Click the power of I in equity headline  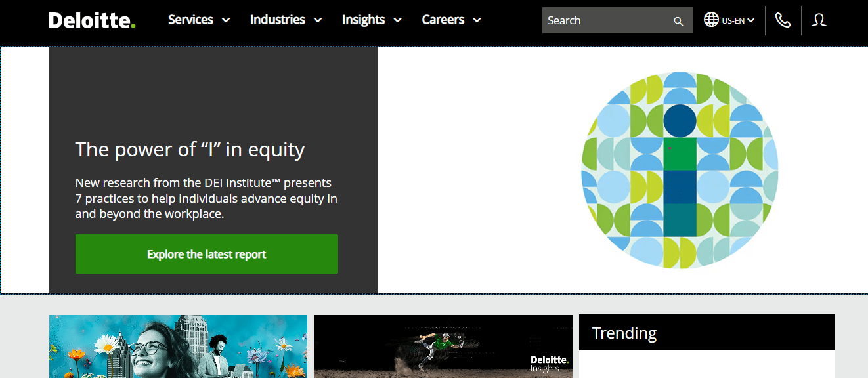tap(190, 150)
